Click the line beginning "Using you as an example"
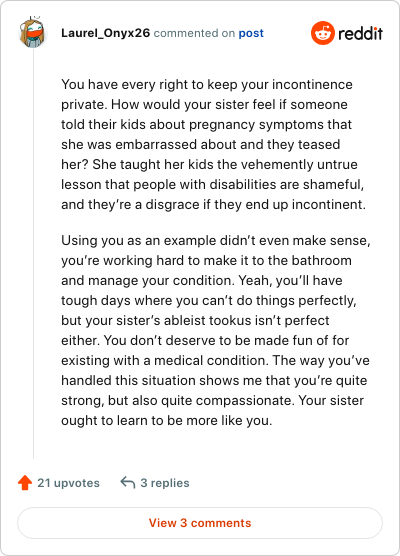 click(x=216, y=240)
